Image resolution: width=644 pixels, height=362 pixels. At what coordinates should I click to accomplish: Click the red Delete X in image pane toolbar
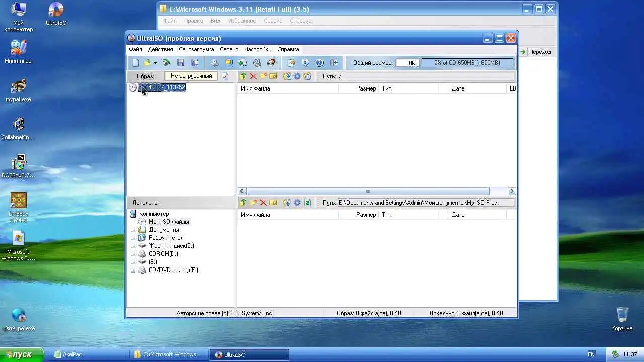tap(253, 76)
